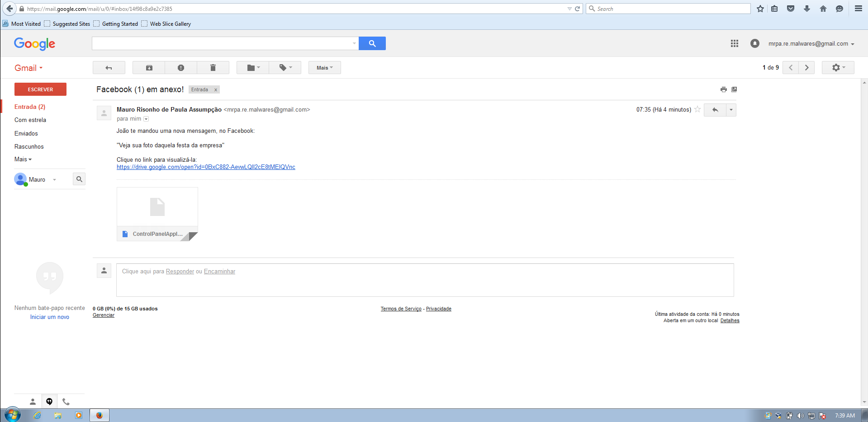Open the Google apps grid icon
The height and width of the screenshot is (422, 868).
734,43
